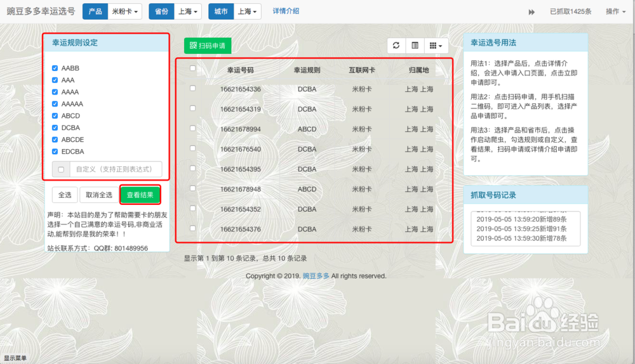Select row checkbox for 16621676540

tap(193, 148)
